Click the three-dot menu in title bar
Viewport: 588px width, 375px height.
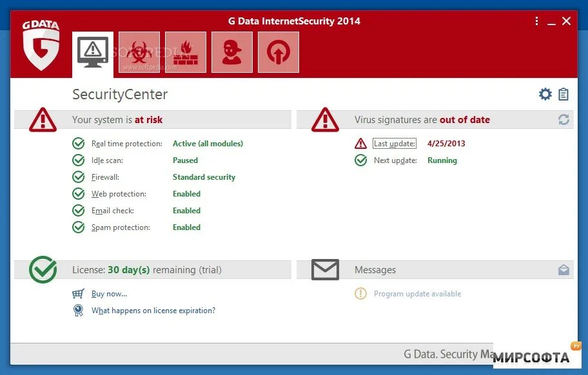tap(536, 21)
